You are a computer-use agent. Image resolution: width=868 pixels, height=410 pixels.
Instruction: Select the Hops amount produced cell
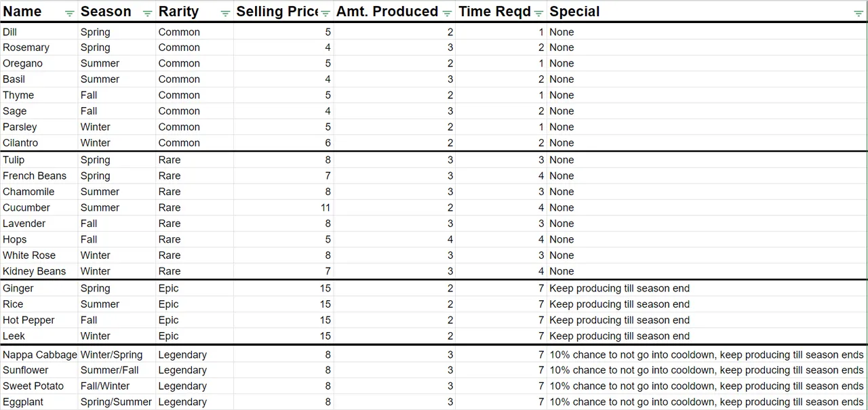pyautogui.click(x=395, y=239)
